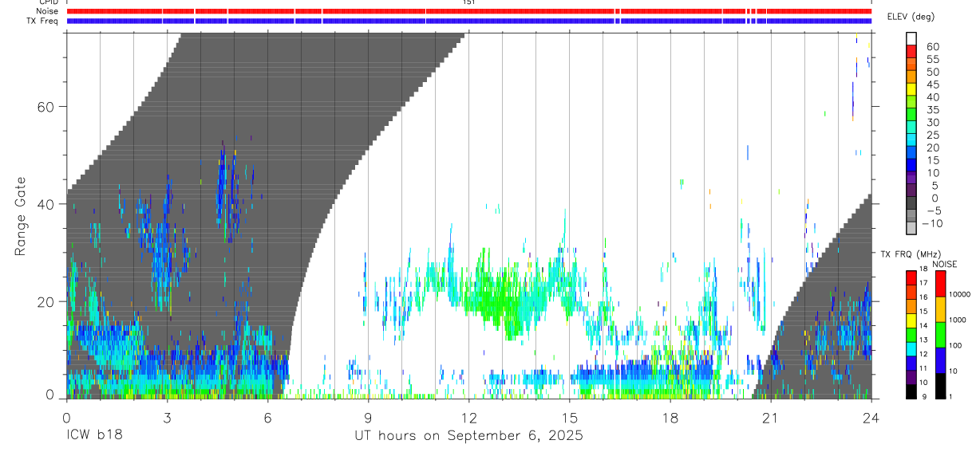Click the '45' label on the ELEV scale

[932, 85]
